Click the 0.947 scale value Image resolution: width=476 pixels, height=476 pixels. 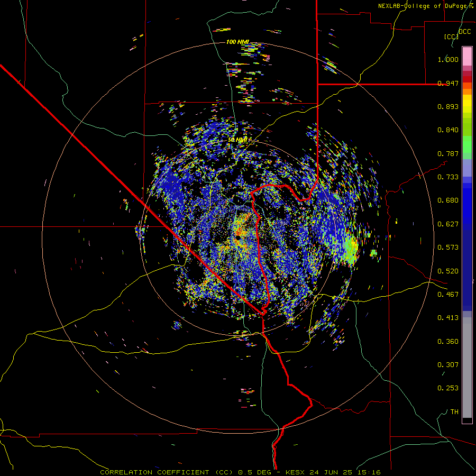448,83
